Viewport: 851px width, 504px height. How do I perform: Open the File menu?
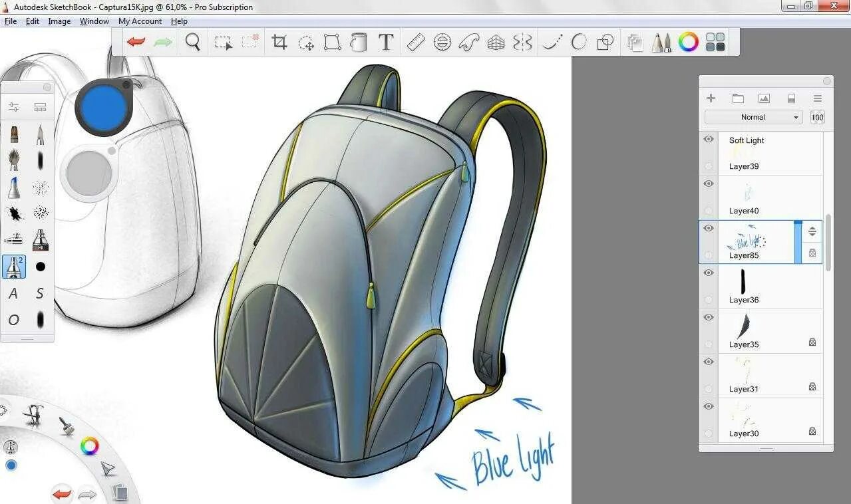tap(11, 21)
